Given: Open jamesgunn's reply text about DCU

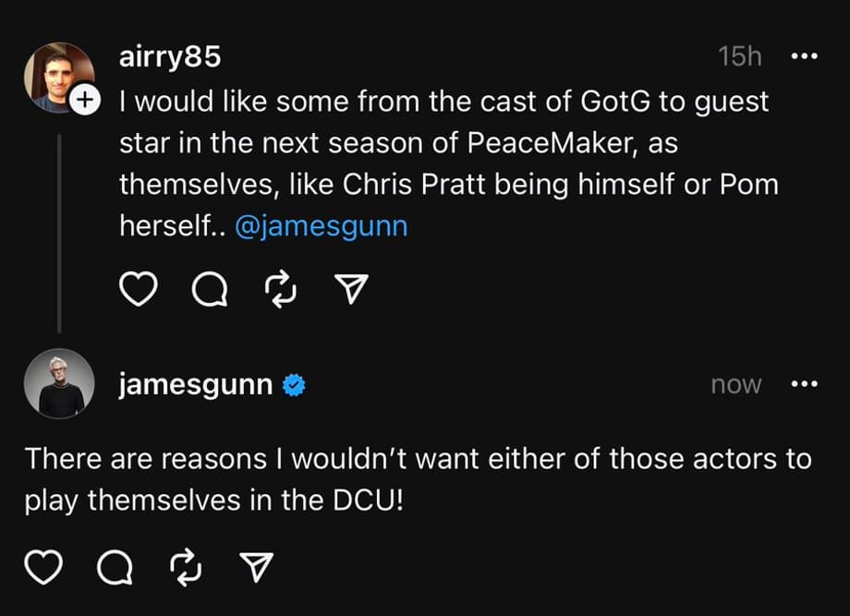Looking at the screenshot, I should coord(416,478).
